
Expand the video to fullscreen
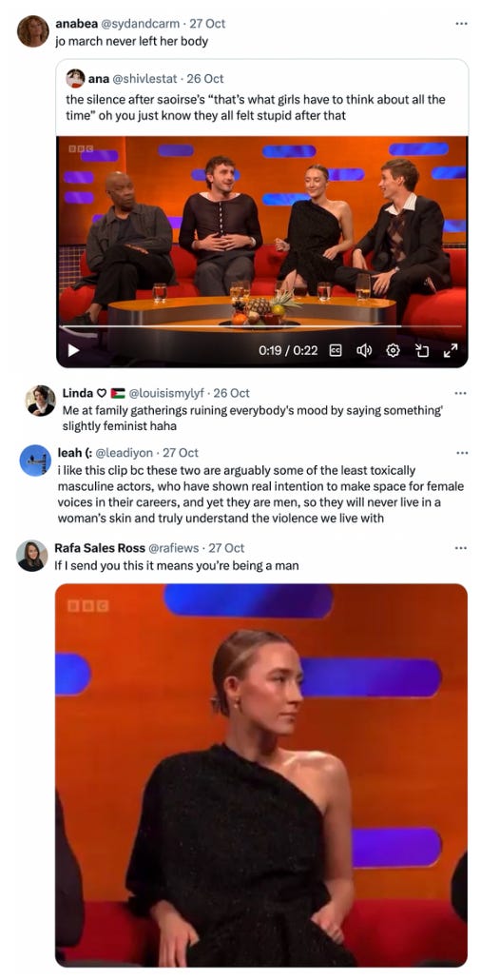[450, 351]
